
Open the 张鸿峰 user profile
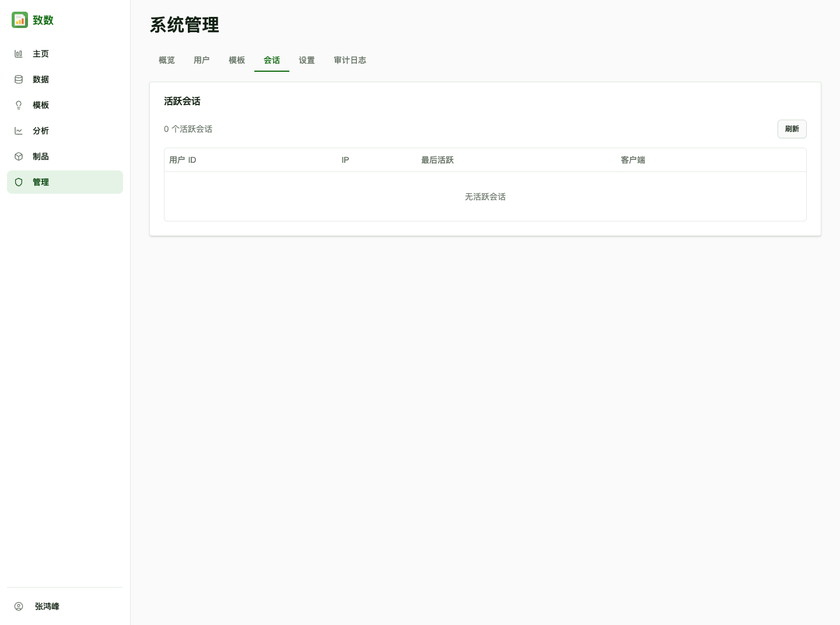[x=65, y=606]
